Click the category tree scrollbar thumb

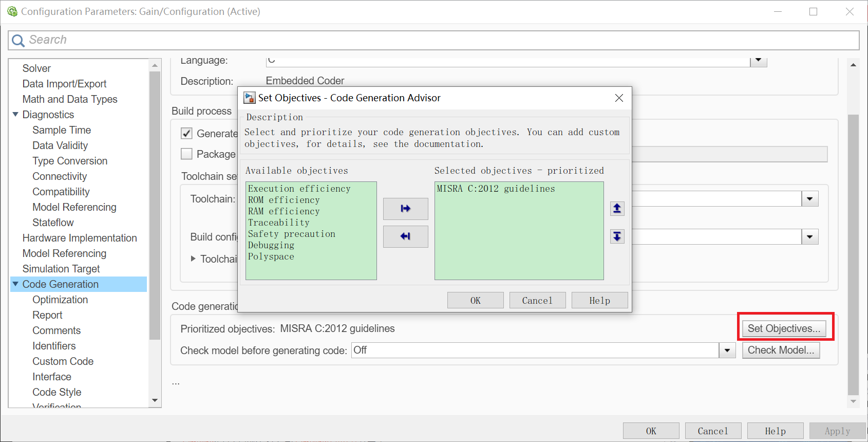(x=155, y=206)
